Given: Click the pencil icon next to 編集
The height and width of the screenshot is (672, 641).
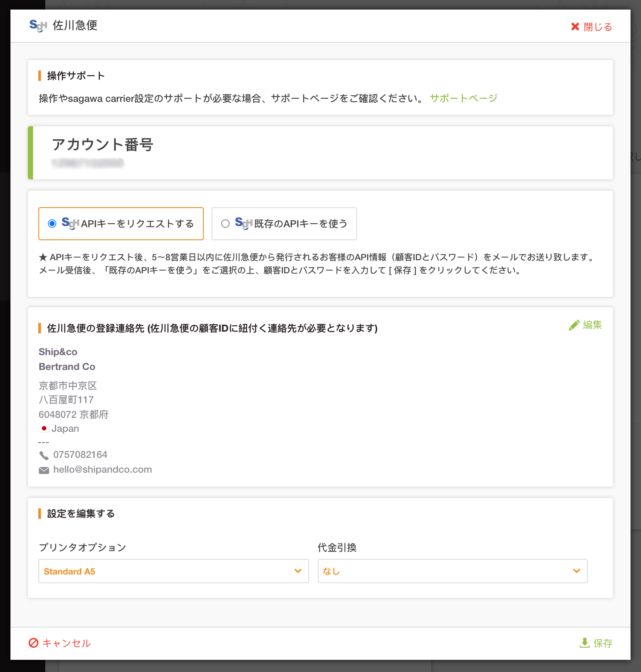Looking at the screenshot, I should point(574,325).
